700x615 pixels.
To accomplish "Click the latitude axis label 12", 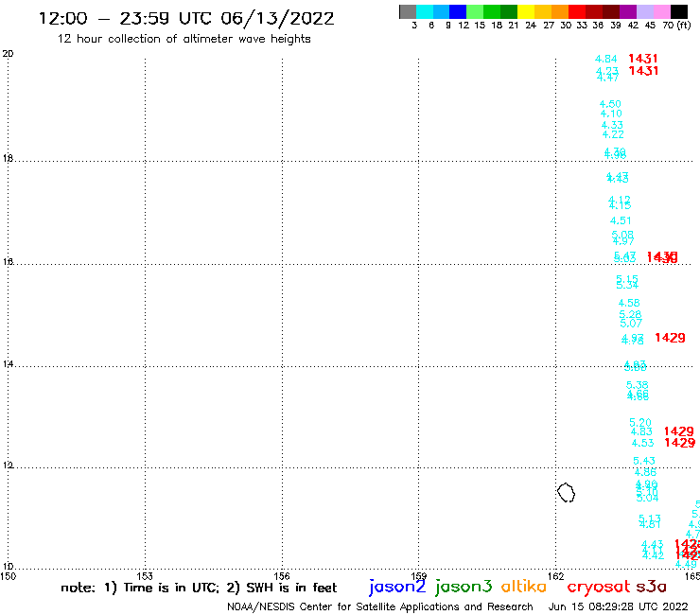I will 8,466.
